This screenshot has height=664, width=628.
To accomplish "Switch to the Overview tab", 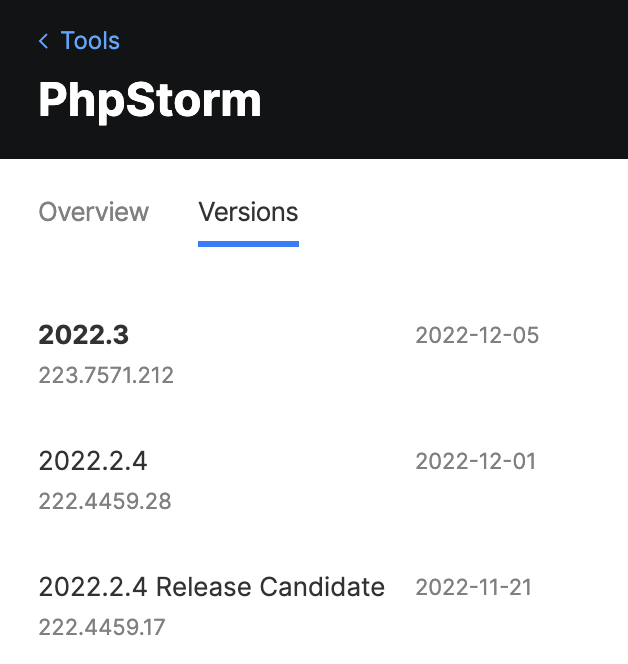I will click(94, 212).
